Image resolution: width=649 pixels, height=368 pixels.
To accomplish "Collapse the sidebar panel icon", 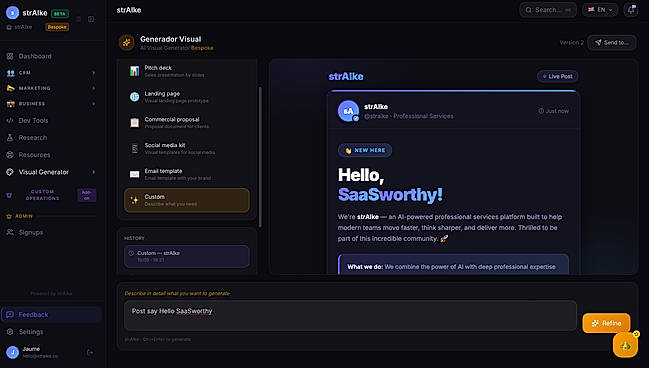I will 91,19.
